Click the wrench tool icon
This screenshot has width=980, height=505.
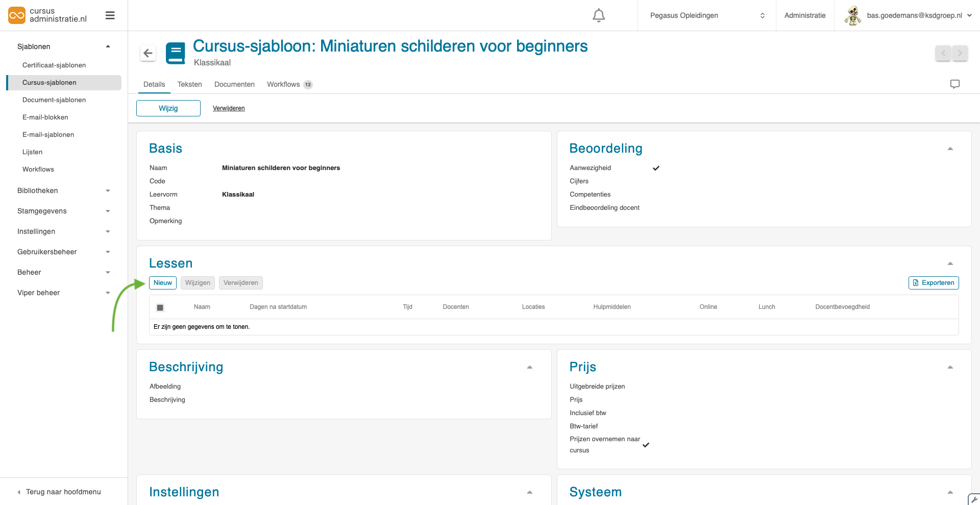click(974, 499)
